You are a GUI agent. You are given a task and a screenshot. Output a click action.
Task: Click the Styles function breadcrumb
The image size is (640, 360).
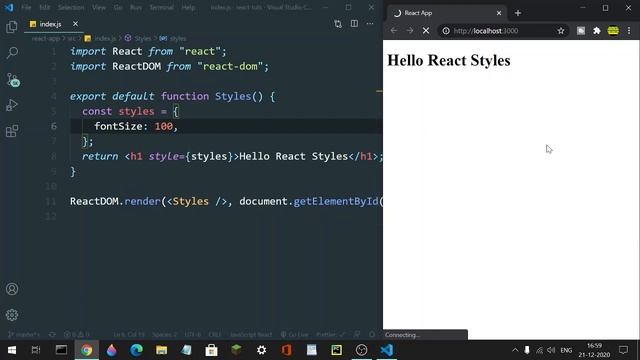point(138,38)
